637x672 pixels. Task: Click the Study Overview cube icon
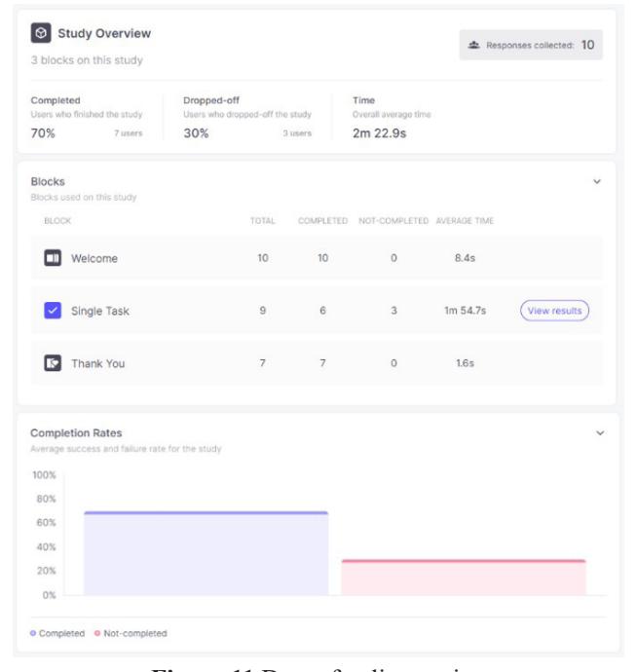41,33
